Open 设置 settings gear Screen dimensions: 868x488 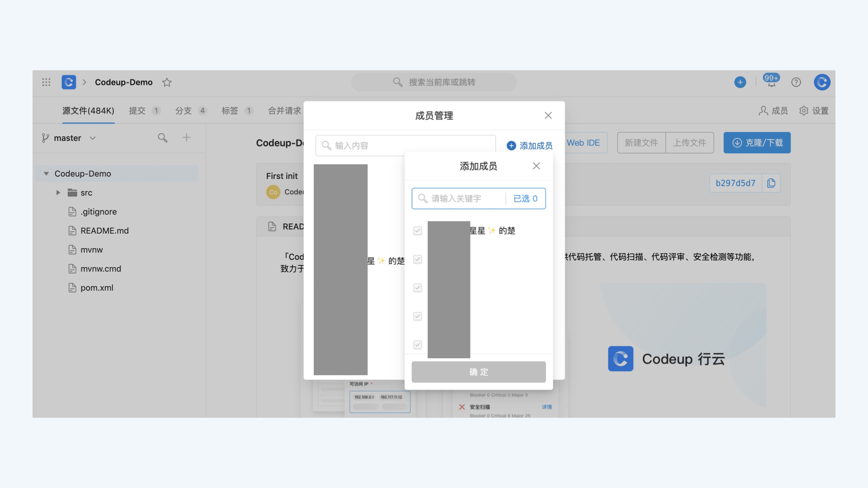[x=814, y=111]
